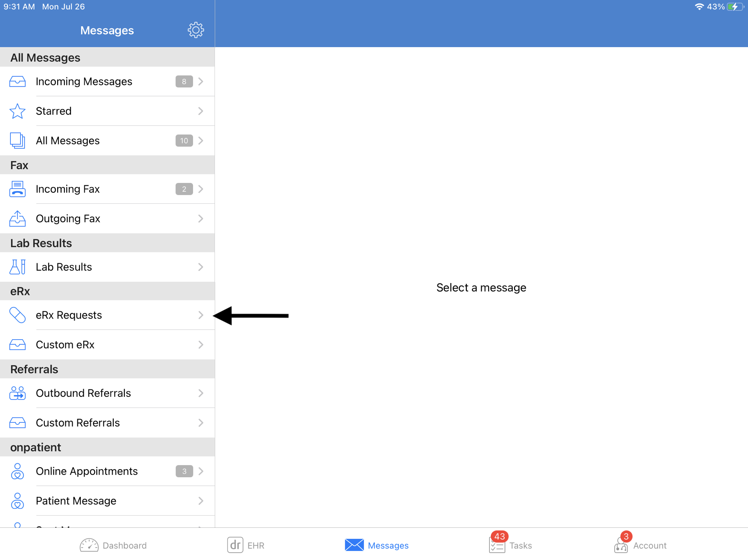The width and height of the screenshot is (748, 560).
Task: Select the Custom eRx icon
Action: (x=16, y=345)
